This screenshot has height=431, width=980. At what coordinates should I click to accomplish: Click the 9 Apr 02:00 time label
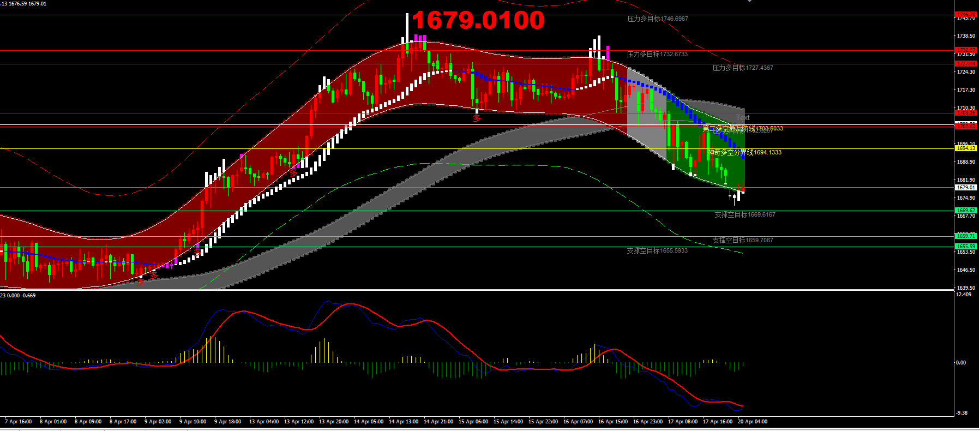158,422
